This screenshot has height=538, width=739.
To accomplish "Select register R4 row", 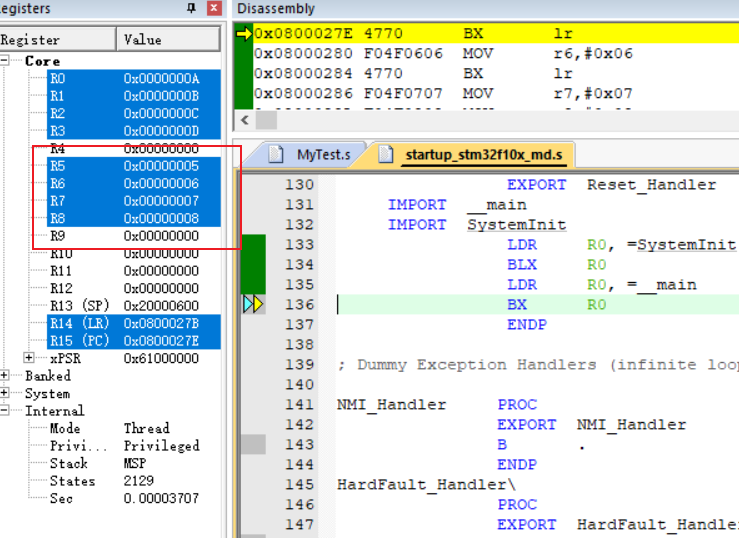I will coord(134,148).
